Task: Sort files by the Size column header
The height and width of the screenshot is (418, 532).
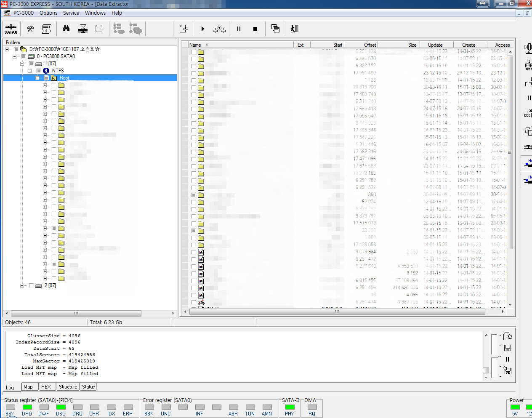Action: tap(399, 45)
